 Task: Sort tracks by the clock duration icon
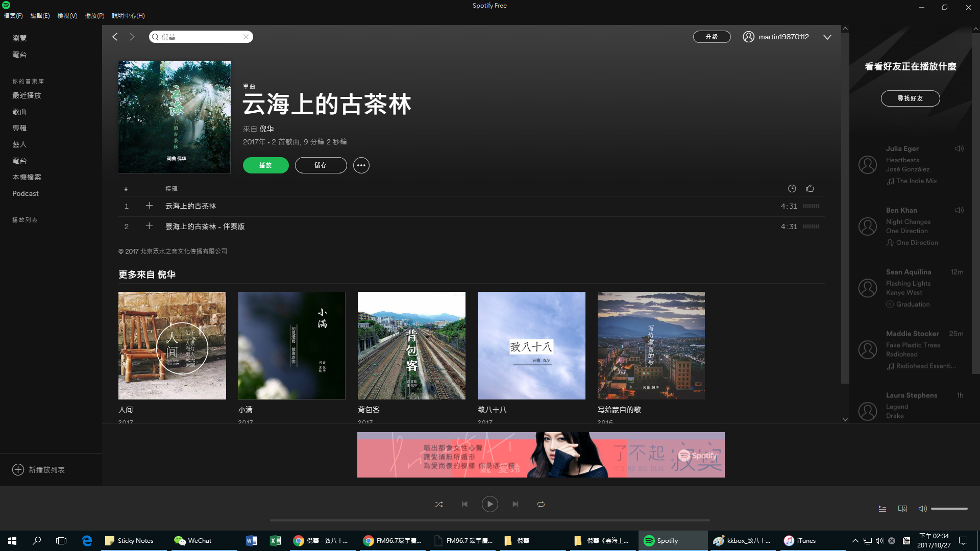(792, 188)
